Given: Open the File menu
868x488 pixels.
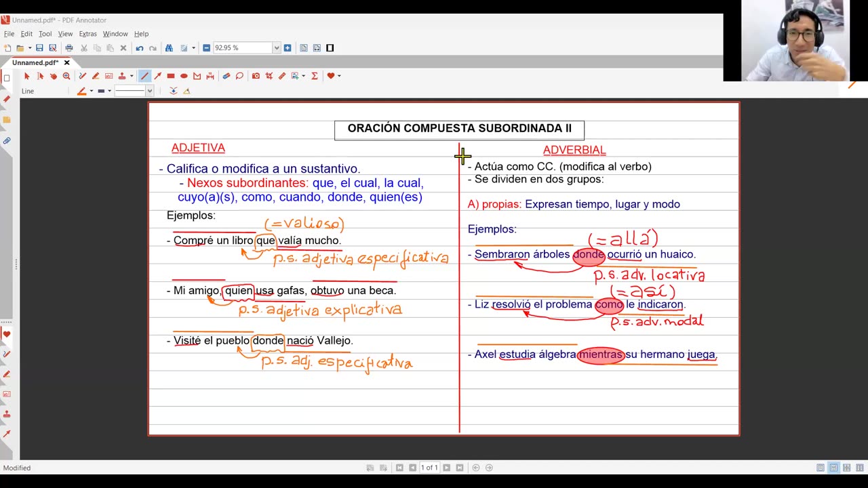Looking at the screenshot, I should tap(9, 34).
